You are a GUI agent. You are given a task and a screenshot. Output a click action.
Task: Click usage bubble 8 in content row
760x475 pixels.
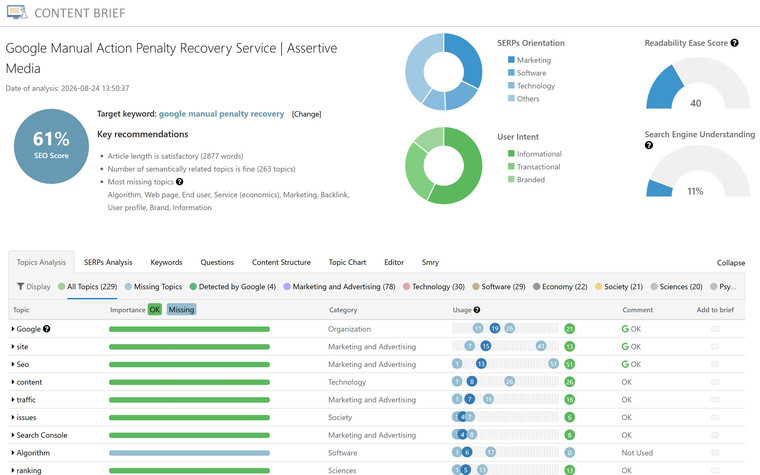tap(472, 381)
